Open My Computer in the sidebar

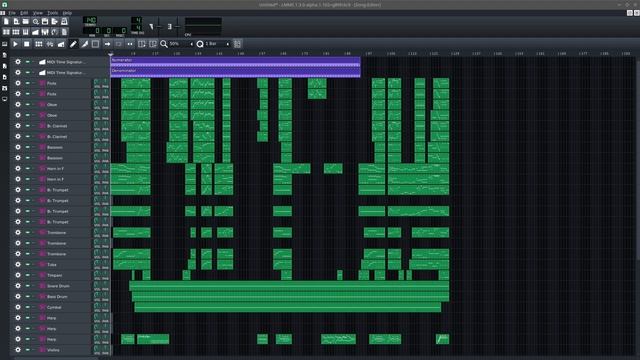[x=4, y=99]
